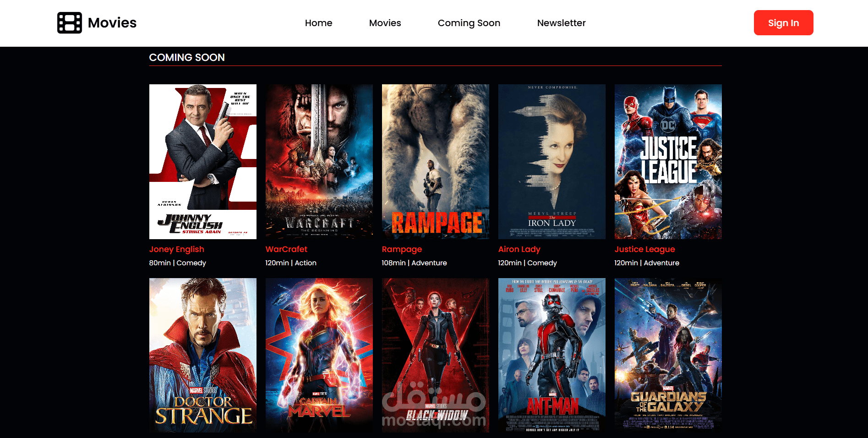Open the Iron Lady poster
Image resolution: width=868 pixels, height=438 pixels.
(x=552, y=162)
